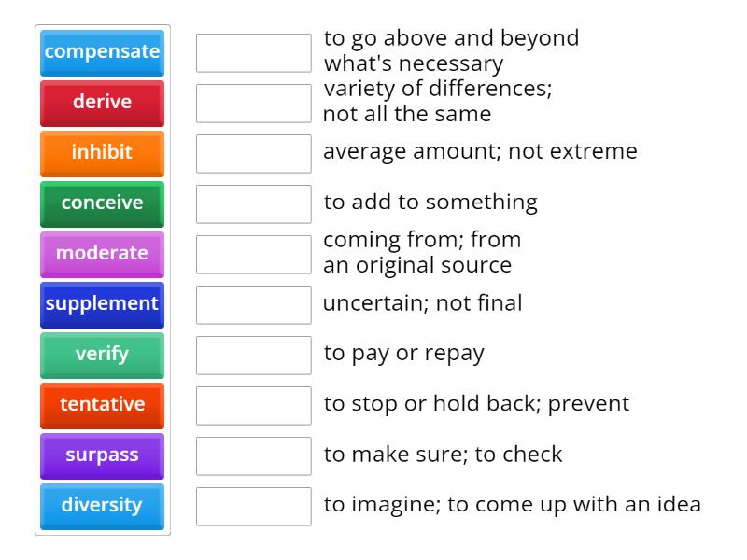747x560 pixels.
Task: Select the box beside 'to add to something'
Action: point(253,203)
